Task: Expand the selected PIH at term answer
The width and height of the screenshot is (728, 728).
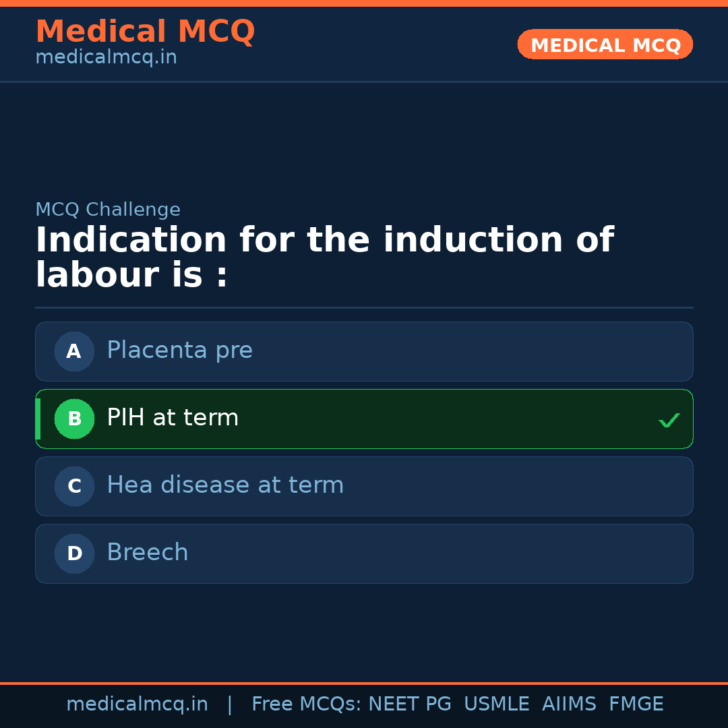Action: [364, 419]
